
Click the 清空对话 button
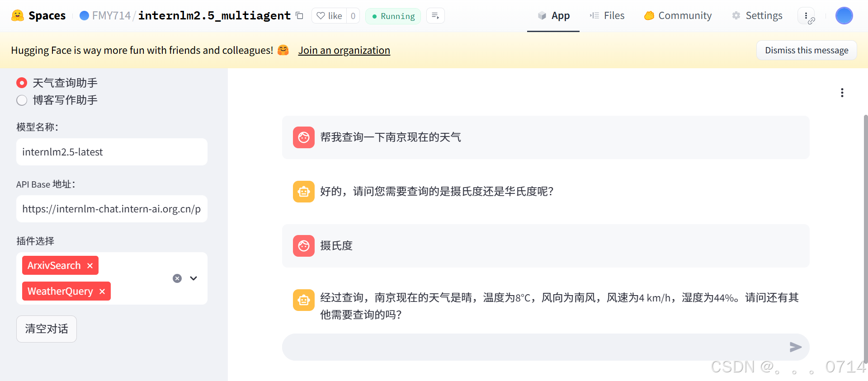47,329
